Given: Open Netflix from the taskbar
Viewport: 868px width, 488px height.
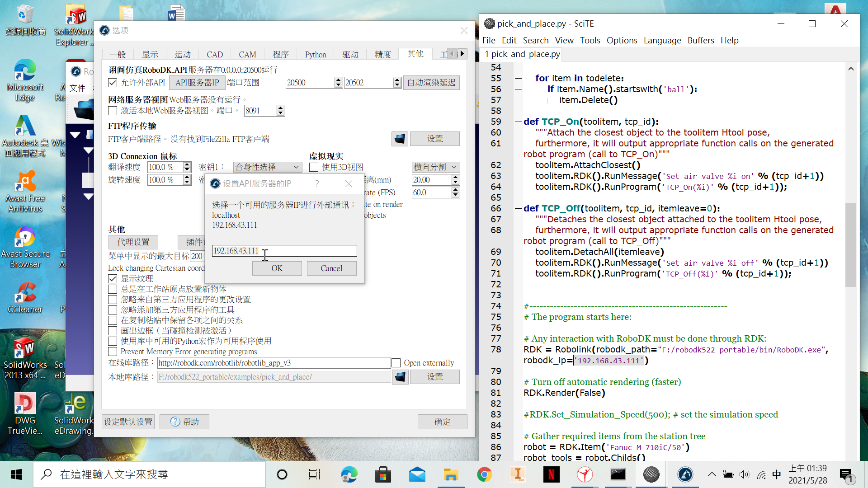Looking at the screenshot, I should [551, 474].
